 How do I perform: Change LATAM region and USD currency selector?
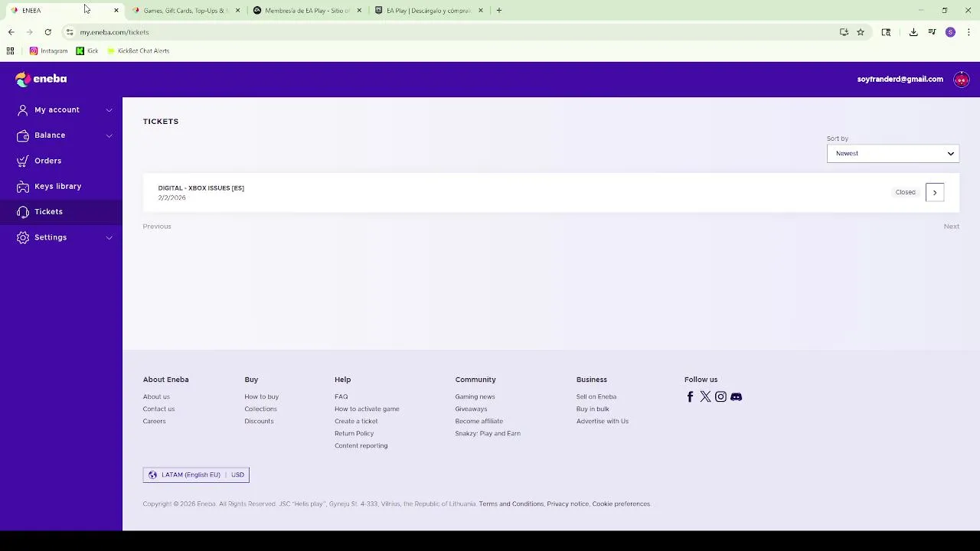click(196, 474)
